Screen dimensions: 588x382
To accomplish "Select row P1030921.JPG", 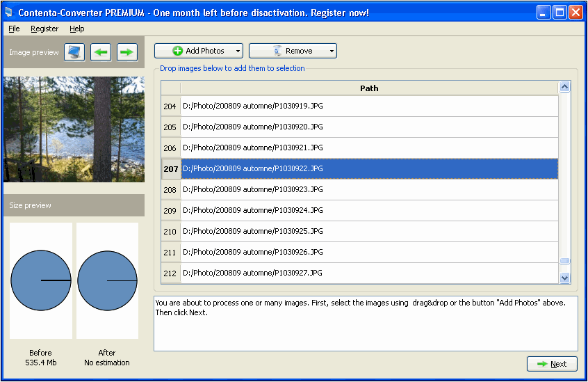I will [369, 148].
